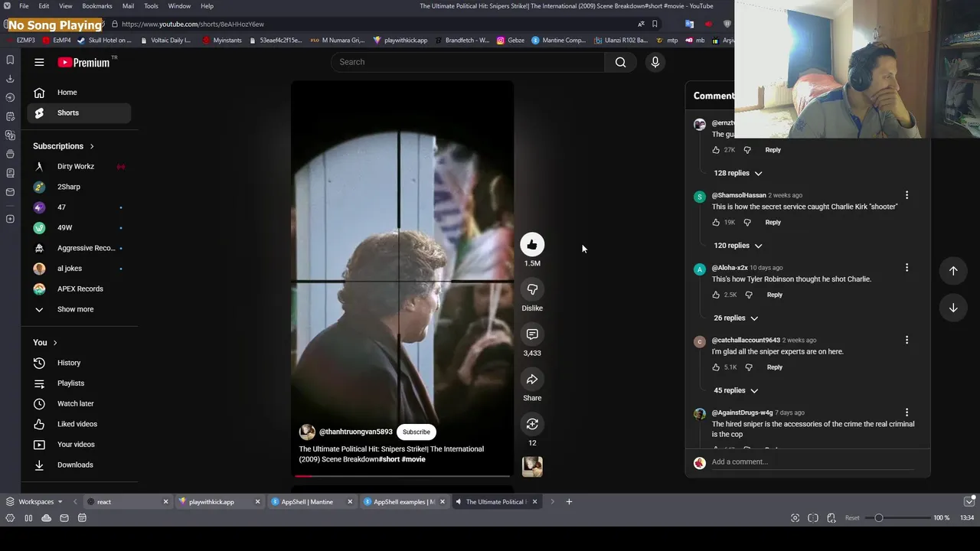
Task: Open the browser sidebar bookmarks panel icon
Action: click(10, 60)
